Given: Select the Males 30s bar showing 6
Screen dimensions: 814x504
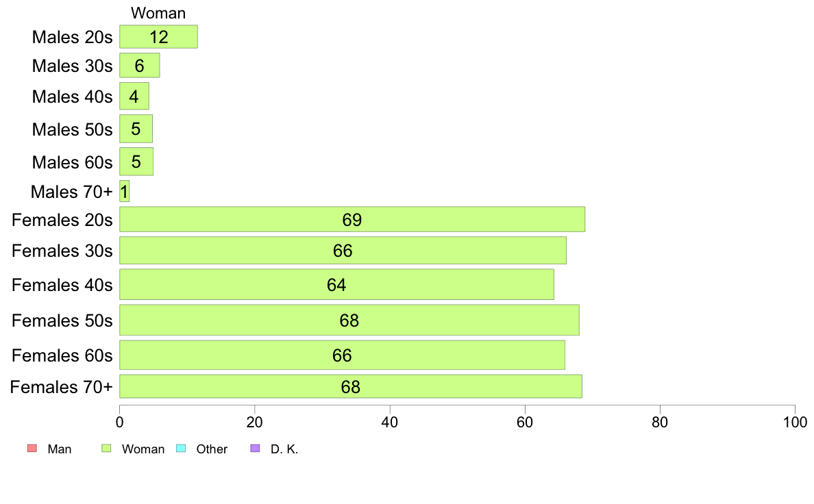Looking at the screenshot, I should [140, 66].
